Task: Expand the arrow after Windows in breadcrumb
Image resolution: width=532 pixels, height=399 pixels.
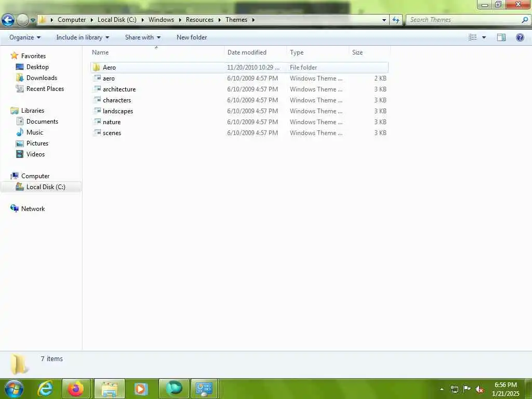Action: click(x=180, y=20)
